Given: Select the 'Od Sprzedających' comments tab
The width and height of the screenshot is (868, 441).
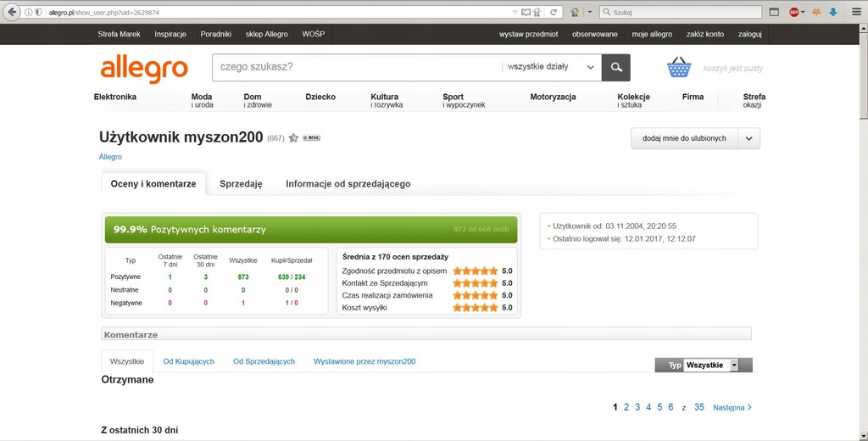Looking at the screenshot, I should (264, 361).
